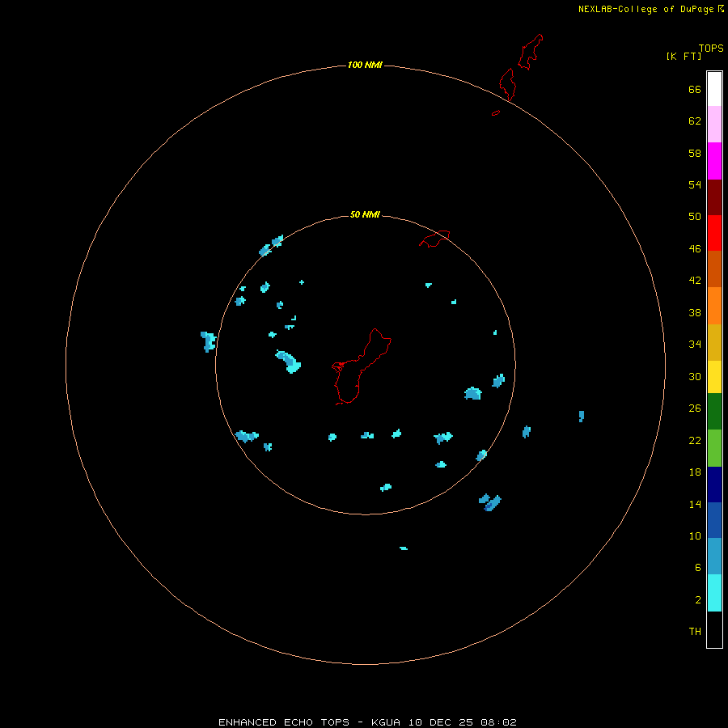
Task: Click the cyan 2 kft legend swatch
Action: pos(714,593)
